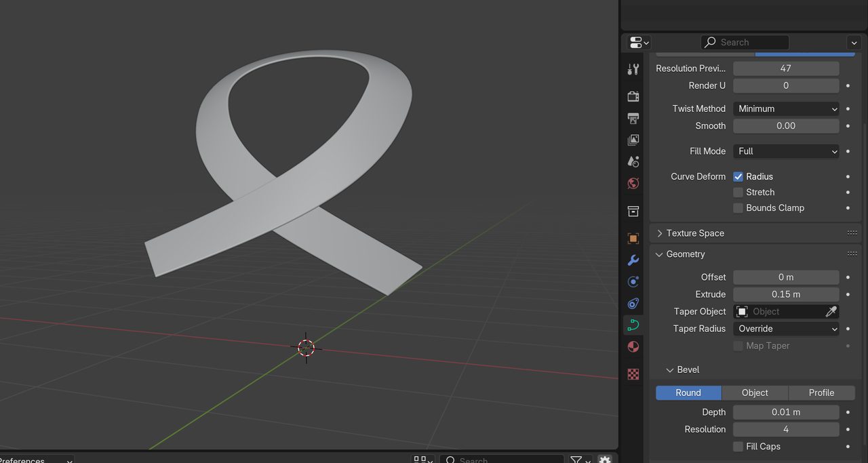Image resolution: width=868 pixels, height=463 pixels.
Task: Open the Object Constraints tab
Action: click(x=633, y=303)
